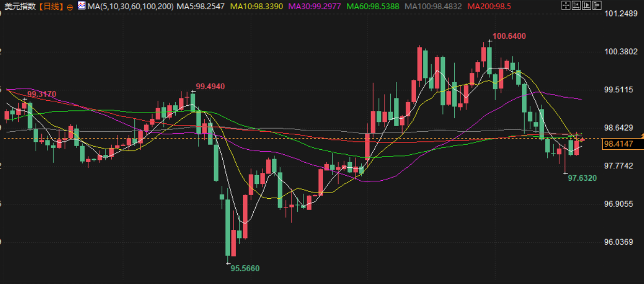Click the orange crosshair icon beside 日线
644x284 pixels.
(70, 7)
